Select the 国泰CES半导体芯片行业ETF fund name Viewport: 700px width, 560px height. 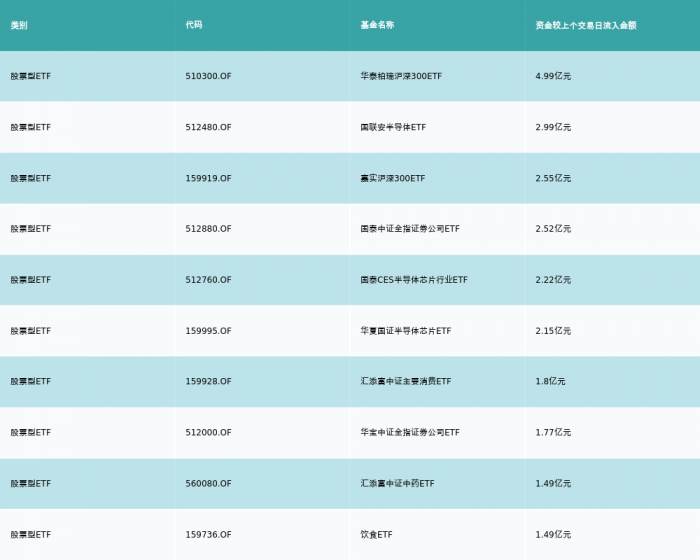[414, 280]
